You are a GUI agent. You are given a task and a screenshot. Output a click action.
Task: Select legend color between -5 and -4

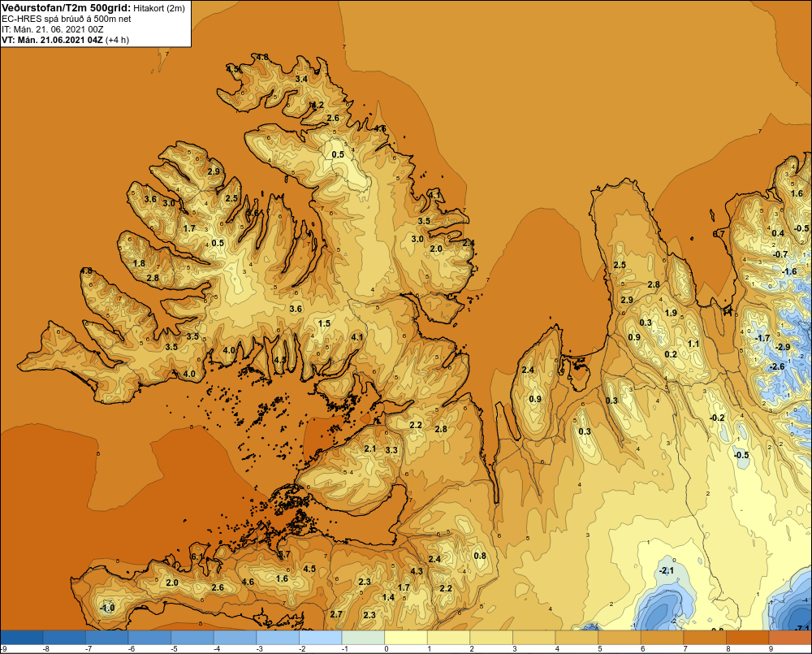192,638
